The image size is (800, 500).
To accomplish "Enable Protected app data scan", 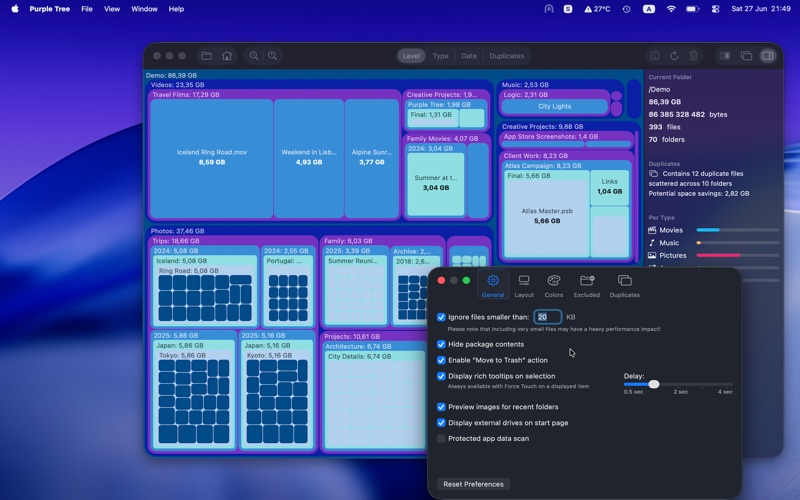I will [x=441, y=439].
